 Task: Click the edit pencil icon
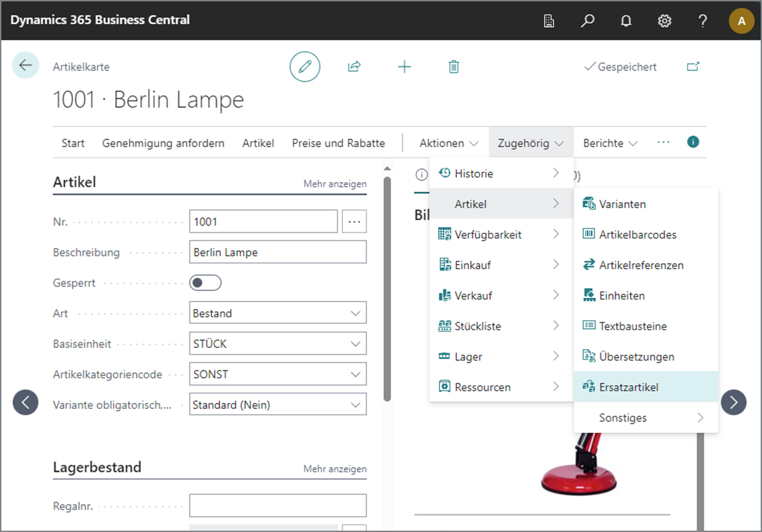(x=305, y=66)
